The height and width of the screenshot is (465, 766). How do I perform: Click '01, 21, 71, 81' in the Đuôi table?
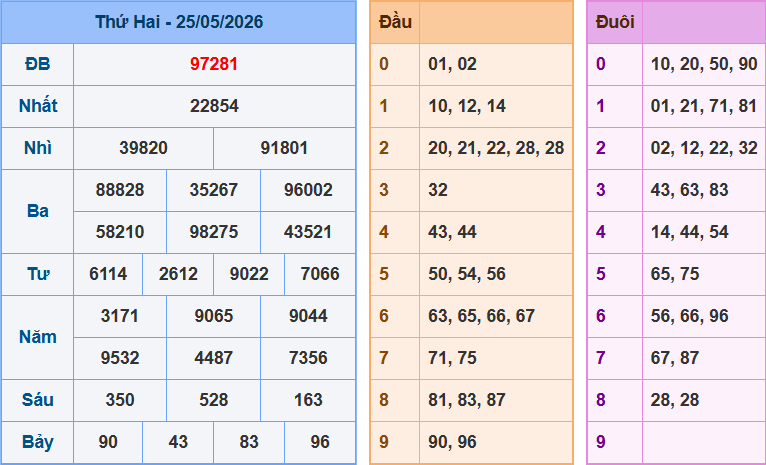coord(704,106)
